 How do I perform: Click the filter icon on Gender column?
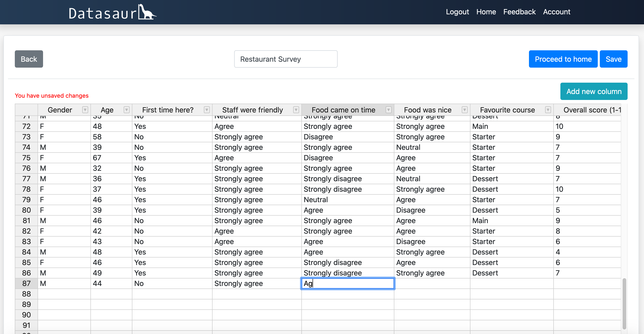[x=85, y=110]
